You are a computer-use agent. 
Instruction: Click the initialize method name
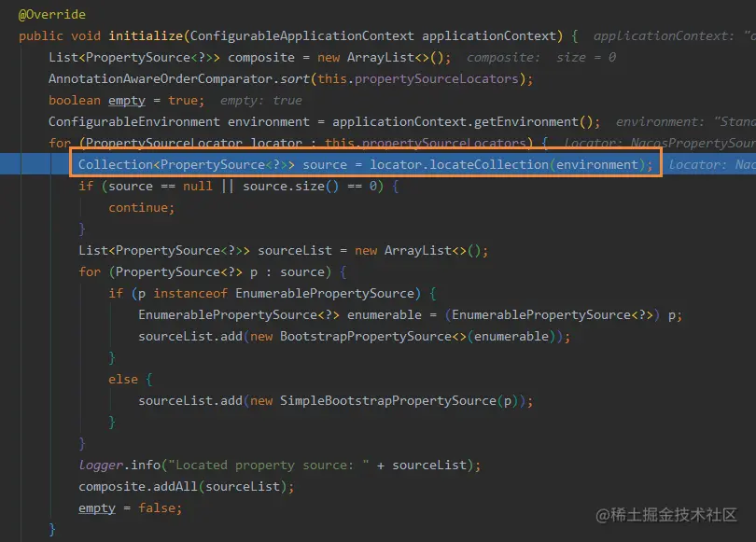[x=146, y=36]
